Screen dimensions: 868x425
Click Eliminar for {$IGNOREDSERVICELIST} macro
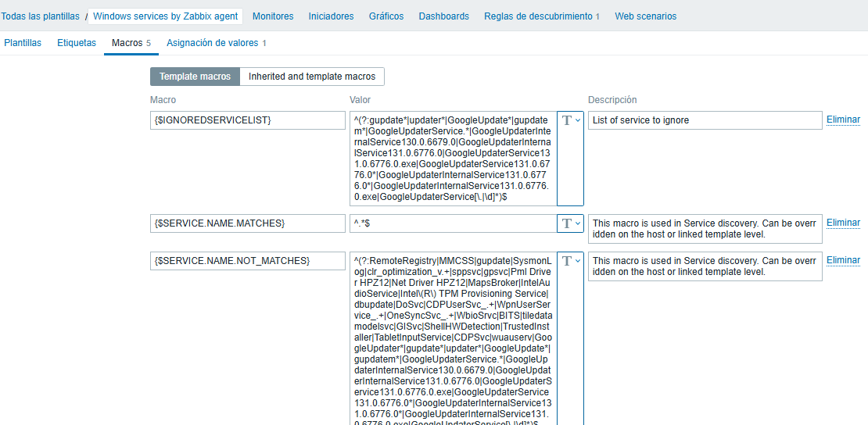click(x=843, y=120)
